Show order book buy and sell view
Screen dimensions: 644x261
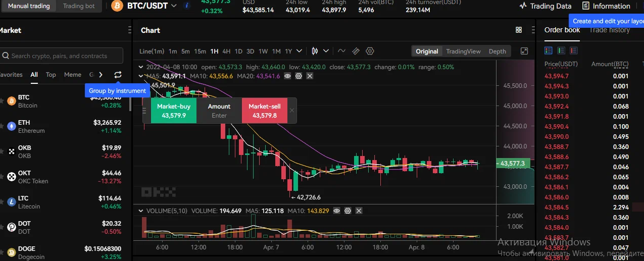click(549, 50)
